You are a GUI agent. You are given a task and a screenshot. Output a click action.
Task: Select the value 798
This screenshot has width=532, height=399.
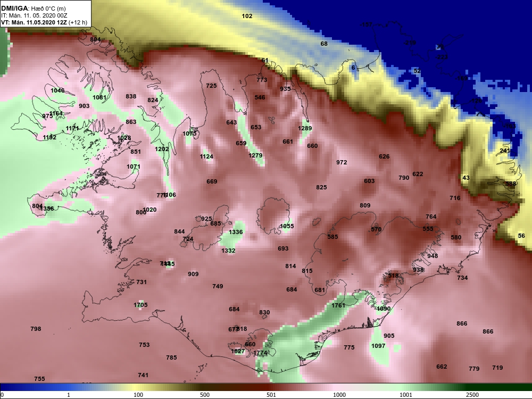(36, 329)
